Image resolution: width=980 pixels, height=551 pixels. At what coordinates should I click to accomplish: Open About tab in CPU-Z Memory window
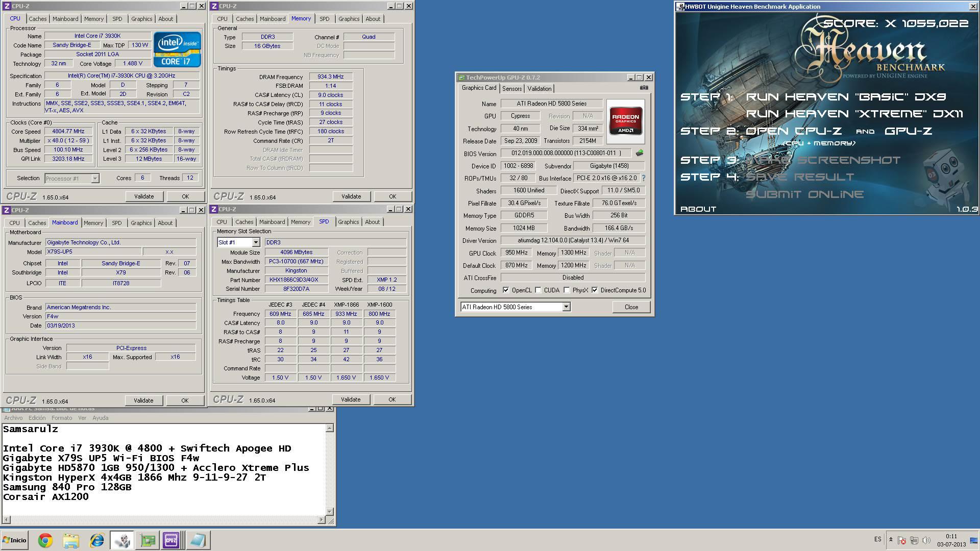click(x=373, y=19)
